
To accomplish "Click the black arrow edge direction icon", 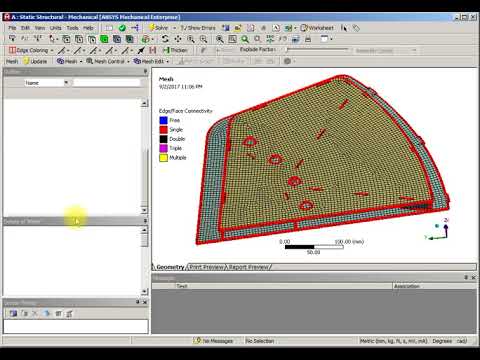I will point(141,50).
